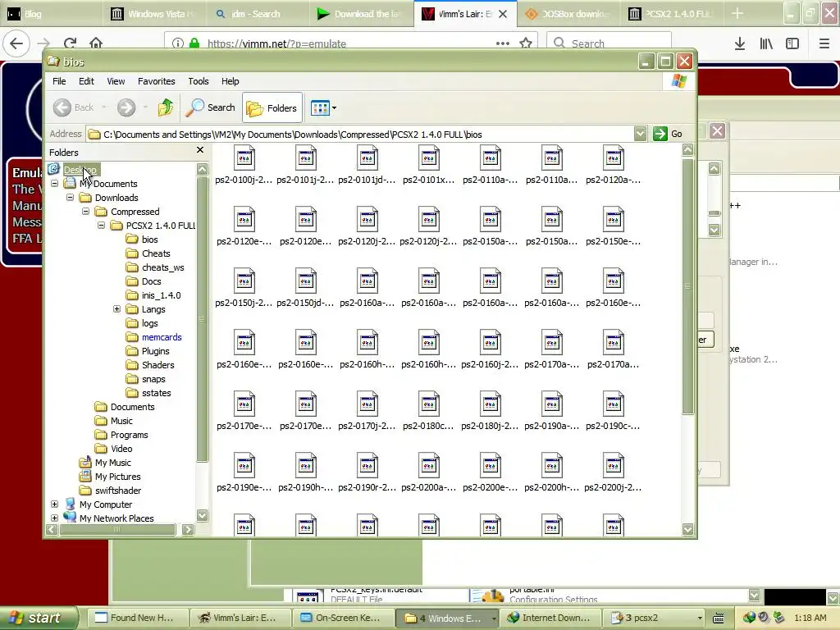Open the On-Screen Keyboard taskbar button
This screenshot has width=840, height=630.
point(341,618)
